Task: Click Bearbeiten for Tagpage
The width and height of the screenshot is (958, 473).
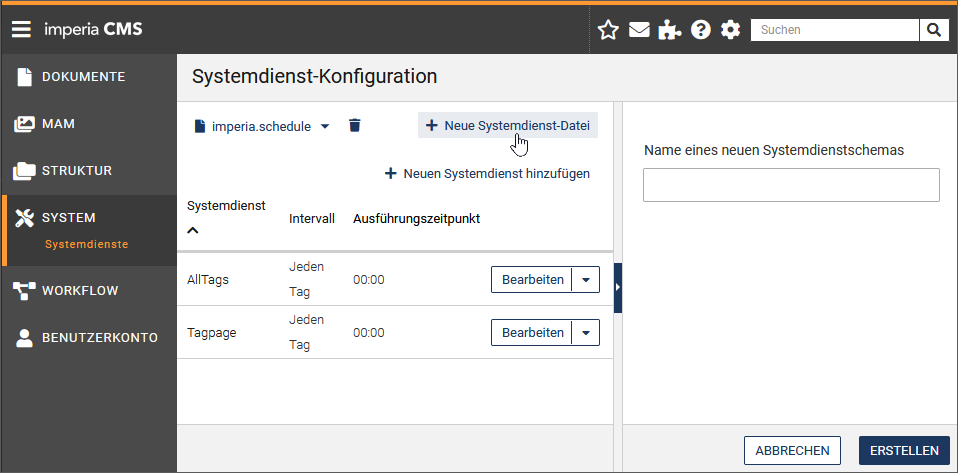Action: click(x=532, y=333)
